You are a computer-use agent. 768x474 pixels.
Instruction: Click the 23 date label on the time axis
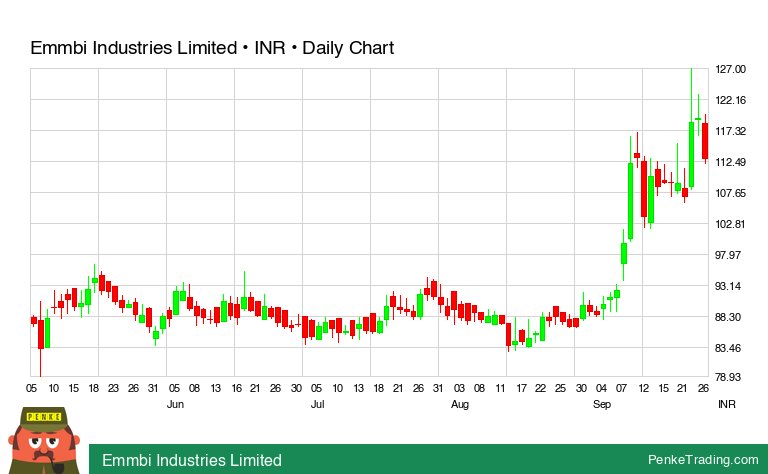tap(113, 388)
